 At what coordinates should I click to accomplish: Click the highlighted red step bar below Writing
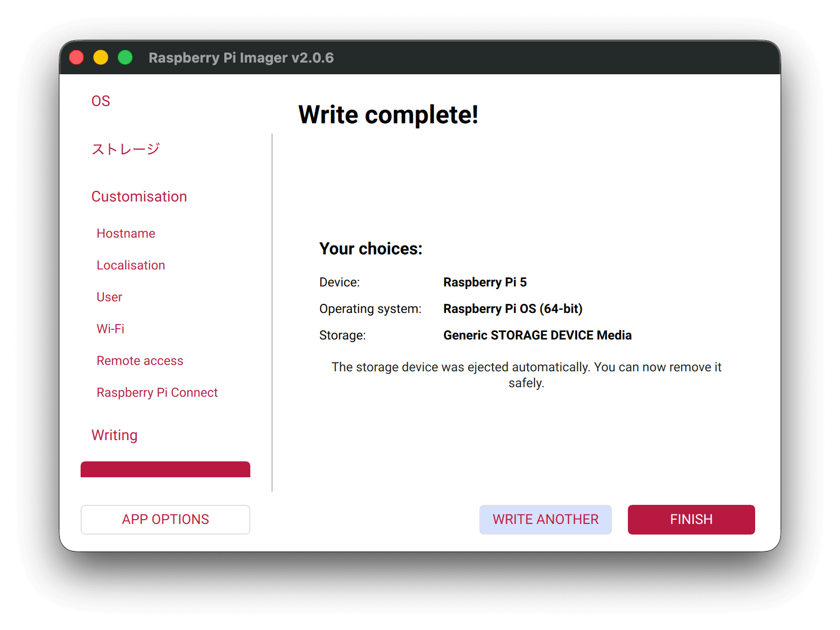point(165,469)
